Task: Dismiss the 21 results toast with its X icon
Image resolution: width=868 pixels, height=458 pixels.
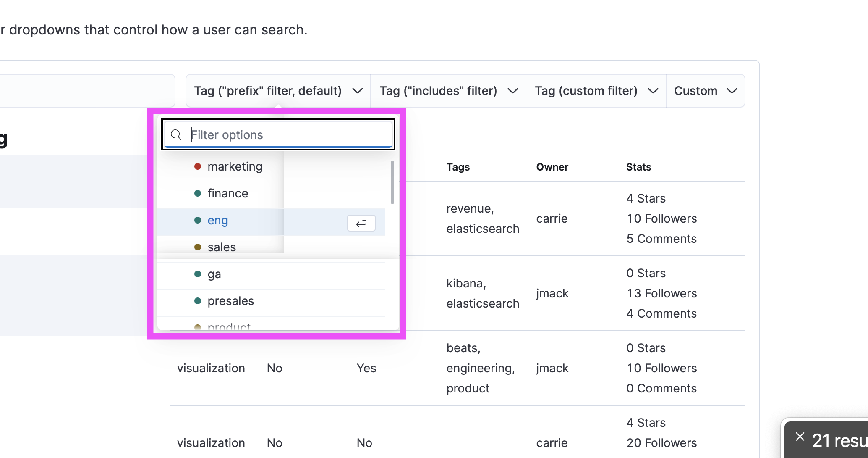Action: click(800, 437)
